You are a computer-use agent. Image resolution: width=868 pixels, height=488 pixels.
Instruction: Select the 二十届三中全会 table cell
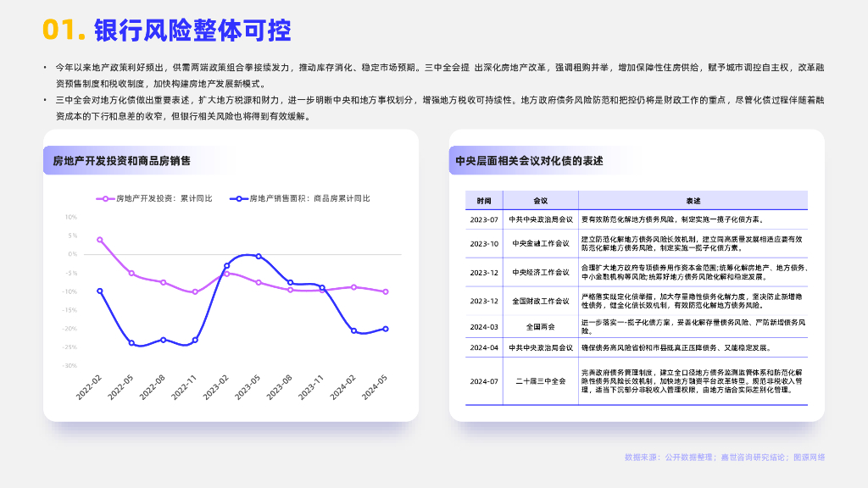[541, 381]
